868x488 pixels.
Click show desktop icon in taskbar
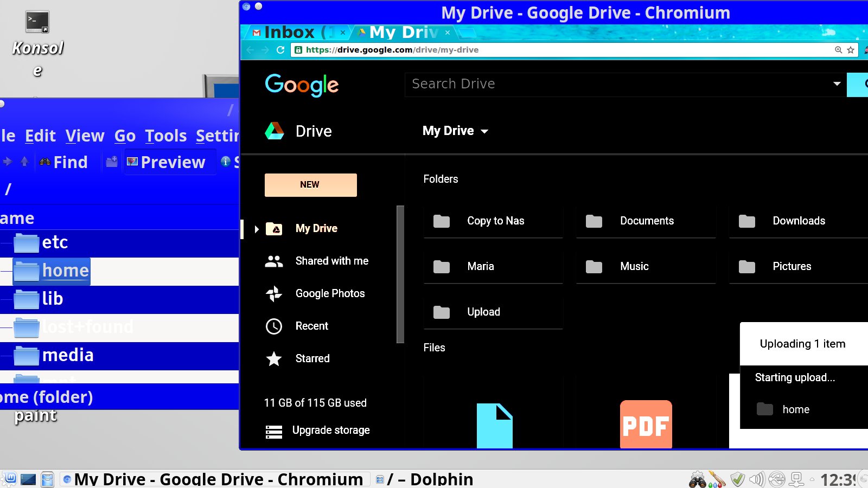28,479
